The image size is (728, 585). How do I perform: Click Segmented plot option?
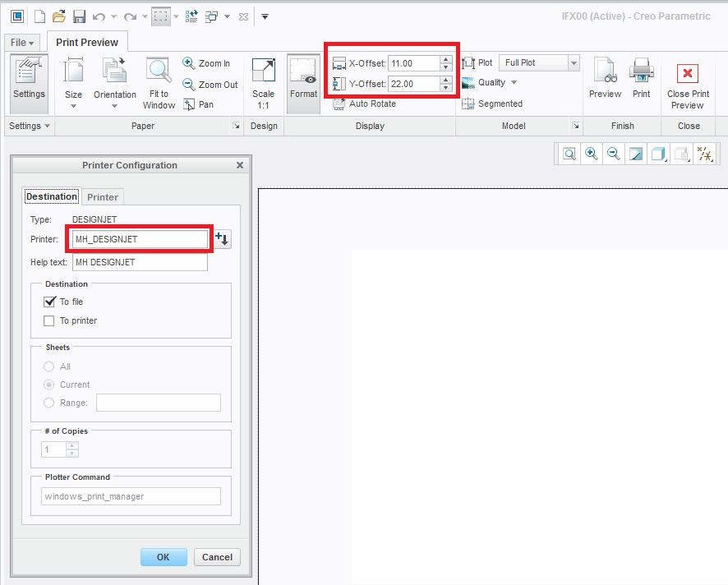(x=492, y=104)
